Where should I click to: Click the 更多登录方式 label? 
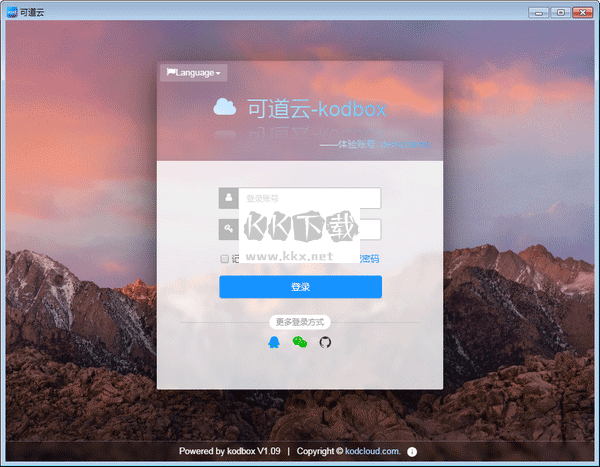[x=300, y=322]
